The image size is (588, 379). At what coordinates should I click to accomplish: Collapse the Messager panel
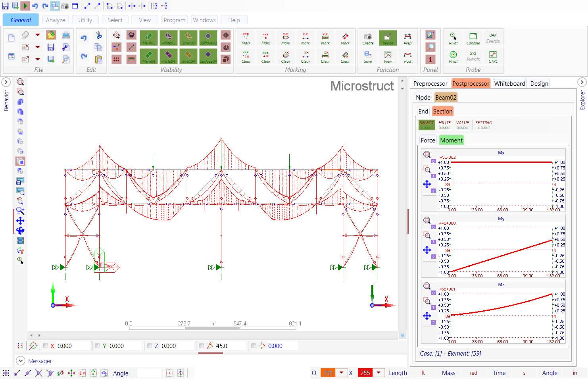(x=20, y=361)
